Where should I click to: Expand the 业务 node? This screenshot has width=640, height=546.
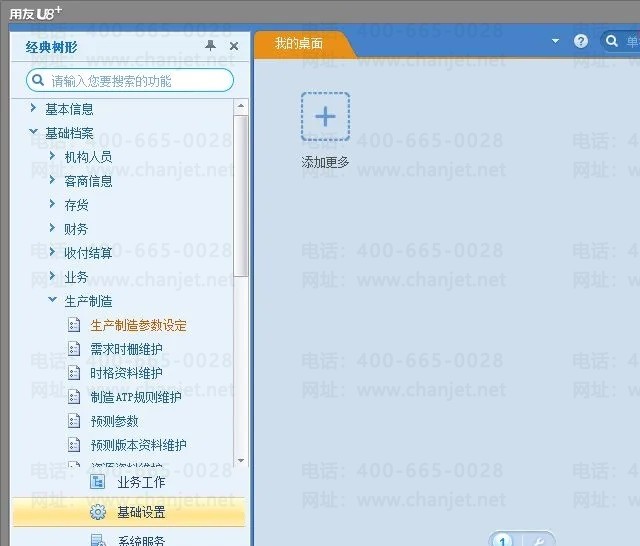tap(52, 276)
